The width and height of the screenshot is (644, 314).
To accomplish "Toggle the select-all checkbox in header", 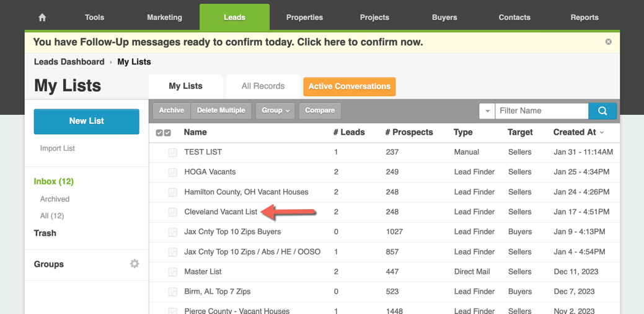I will (x=163, y=133).
